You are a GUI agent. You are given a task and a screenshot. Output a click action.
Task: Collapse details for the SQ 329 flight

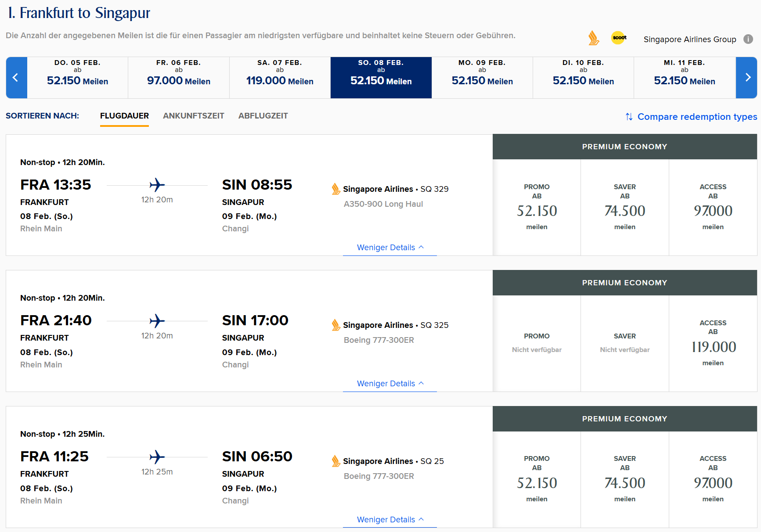(390, 248)
